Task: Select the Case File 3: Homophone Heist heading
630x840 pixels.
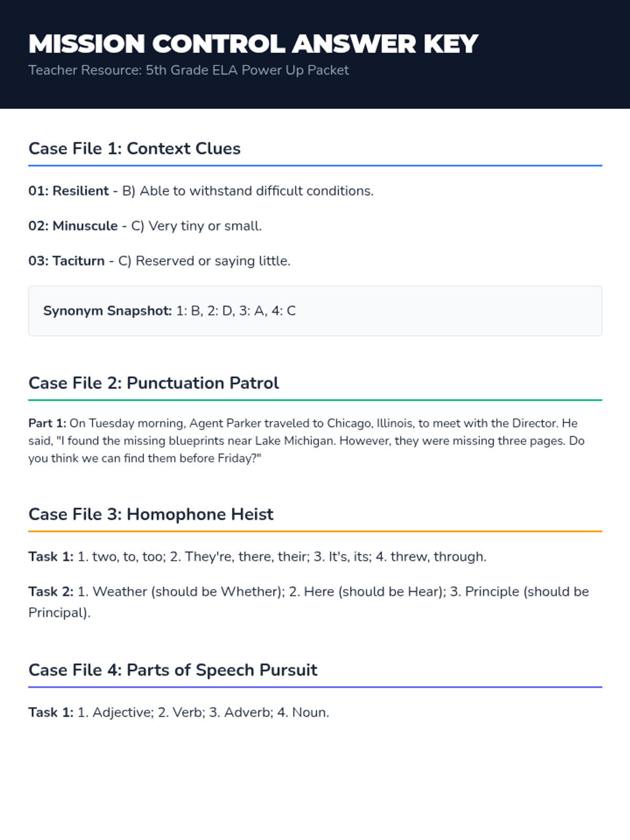Action: (x=151, y=514)
